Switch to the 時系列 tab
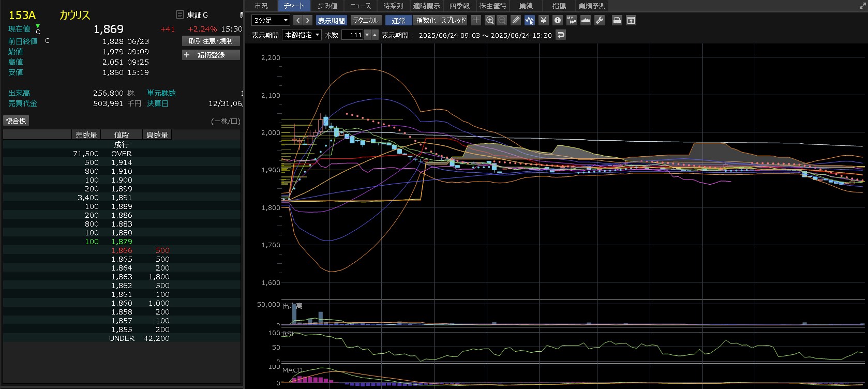The height and width of the screenshot is (389, 868). pyautogui.click(x=393, y=6)
